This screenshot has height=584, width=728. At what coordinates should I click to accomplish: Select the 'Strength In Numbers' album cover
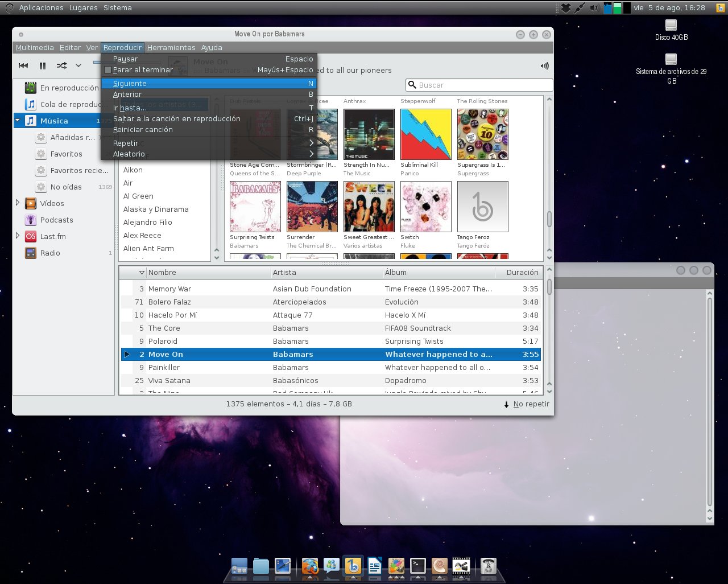tap(369, 134)
